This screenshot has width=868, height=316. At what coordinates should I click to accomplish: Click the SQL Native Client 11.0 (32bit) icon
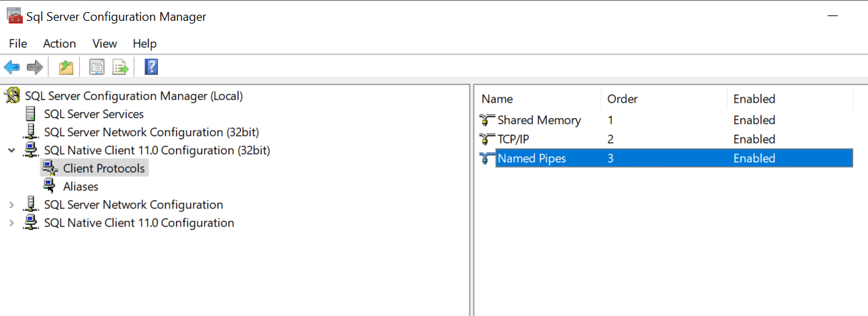31,150
